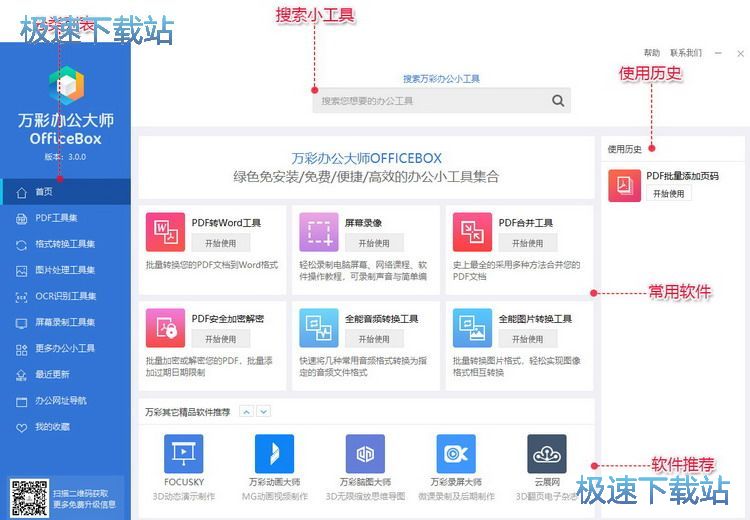
Task: Click 开始使用 under PDF合并工具
Action: coord(528,243)
